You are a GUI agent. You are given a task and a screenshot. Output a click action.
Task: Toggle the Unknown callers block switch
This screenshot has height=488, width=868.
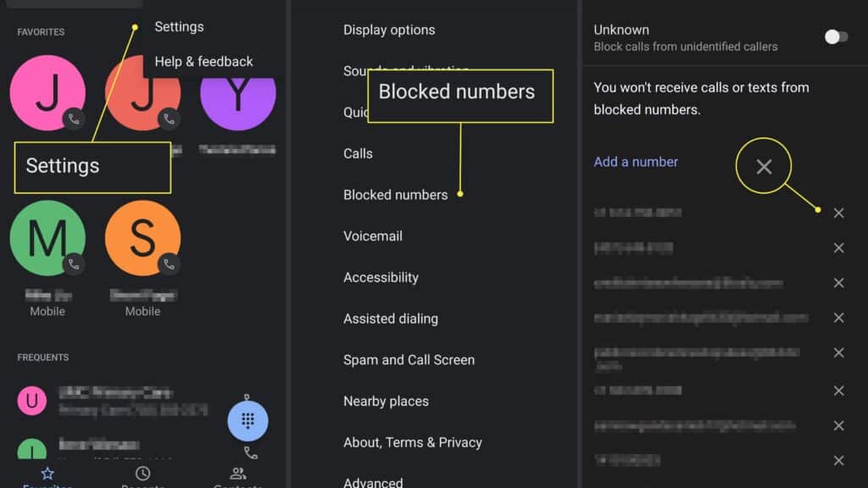836,37
